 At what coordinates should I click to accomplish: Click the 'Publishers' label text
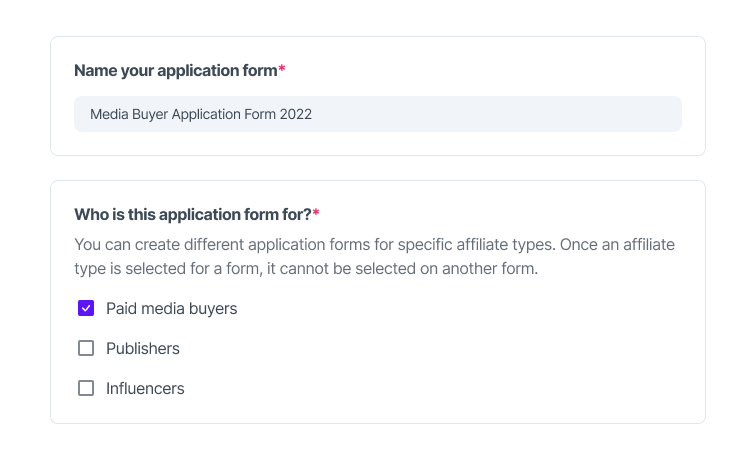point(143,348)
